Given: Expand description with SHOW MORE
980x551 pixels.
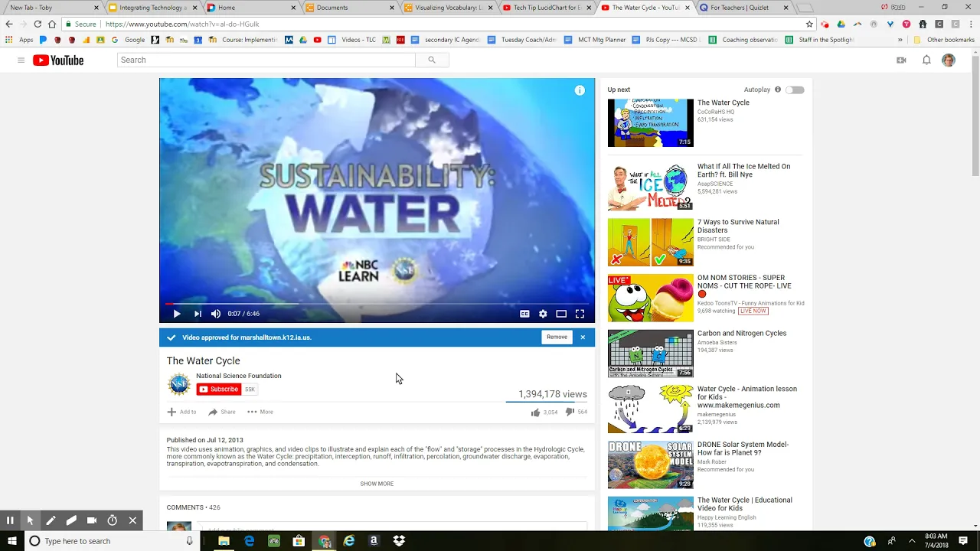Looking at the screenshot, I should [377, 484].
